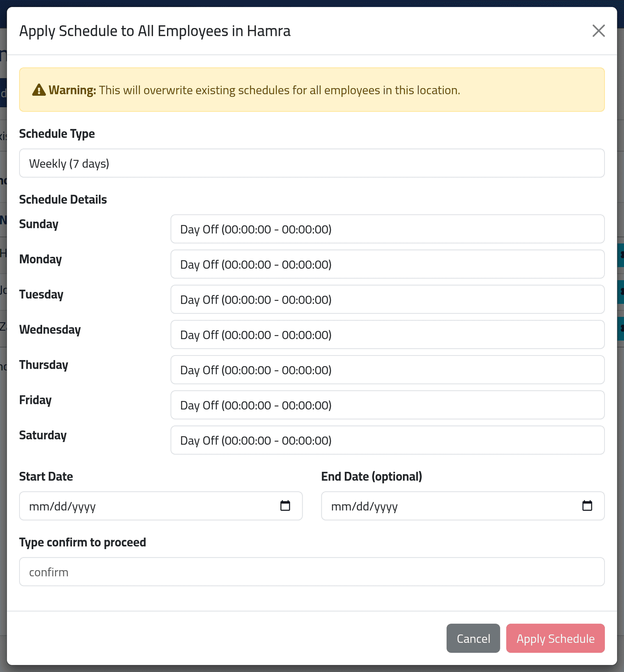Close the Apply Schedule dialog with X
The image size is (624, 672).
click(599, 31)
